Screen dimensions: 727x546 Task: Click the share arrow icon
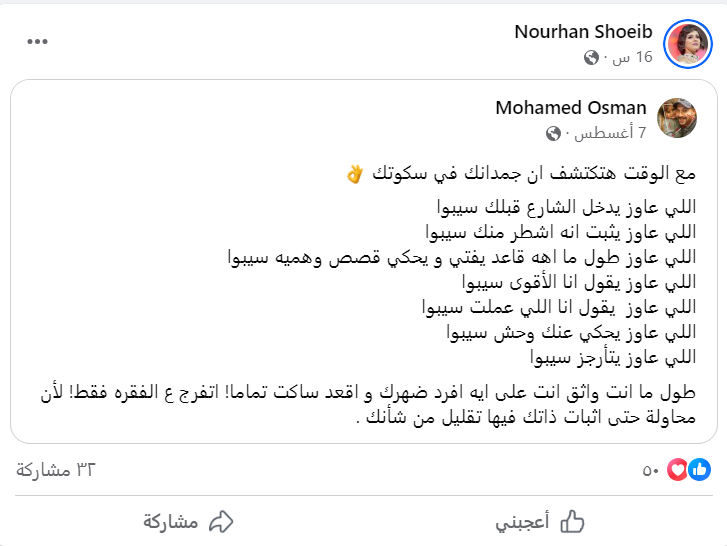(220, 521)
